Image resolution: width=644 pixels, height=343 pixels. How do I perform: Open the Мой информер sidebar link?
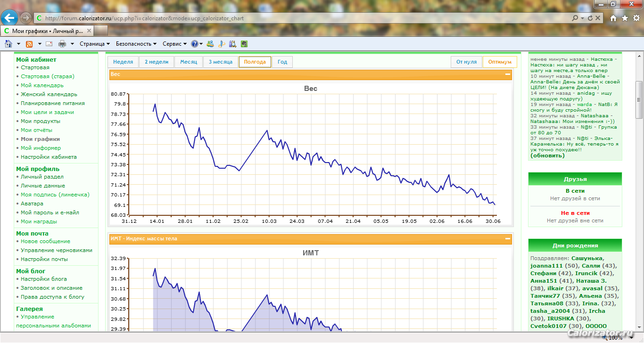point(41,148)
